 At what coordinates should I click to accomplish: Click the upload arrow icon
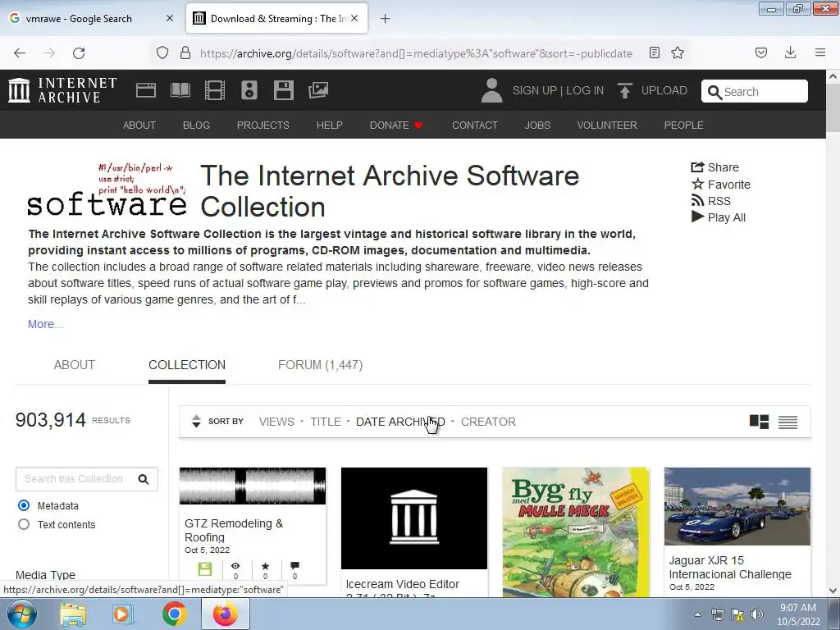[624, 90]
